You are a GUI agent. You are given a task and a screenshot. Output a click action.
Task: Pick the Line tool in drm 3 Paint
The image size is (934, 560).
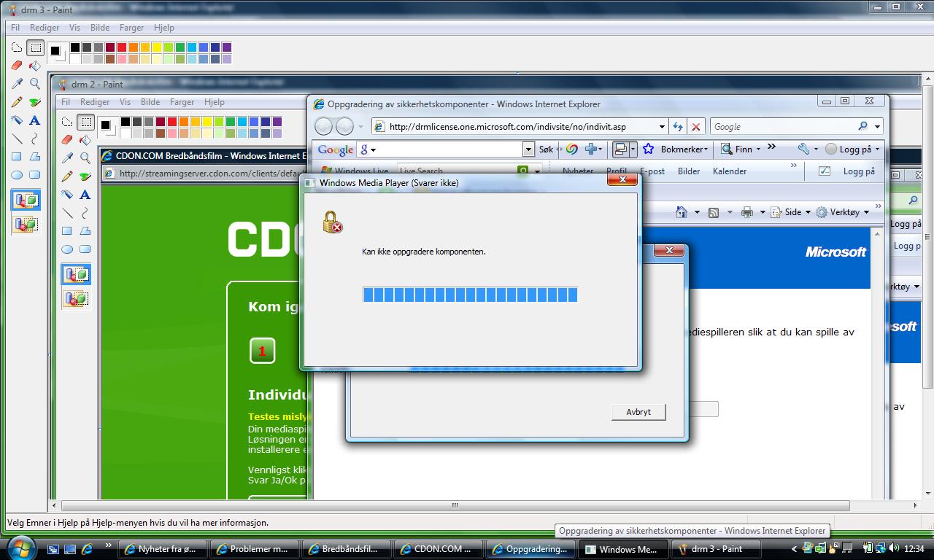pos(17,139)
